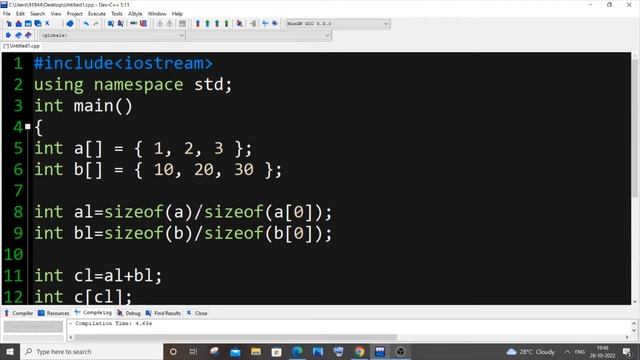Open the AStyle menu
This screenshot has width=640, height=360.
[x=135, y=14]
